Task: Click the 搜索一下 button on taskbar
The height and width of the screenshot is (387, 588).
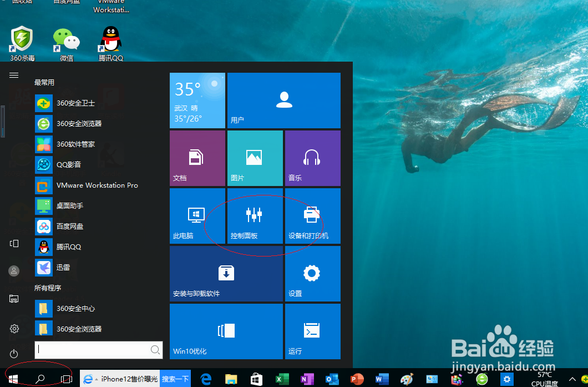Action: tap(175, 379)
